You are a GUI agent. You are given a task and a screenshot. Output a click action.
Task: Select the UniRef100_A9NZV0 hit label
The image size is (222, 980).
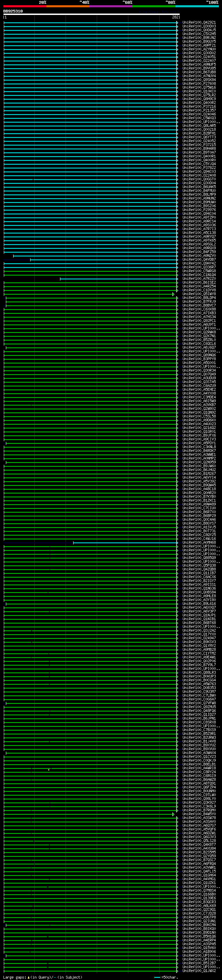coord(199,256)
